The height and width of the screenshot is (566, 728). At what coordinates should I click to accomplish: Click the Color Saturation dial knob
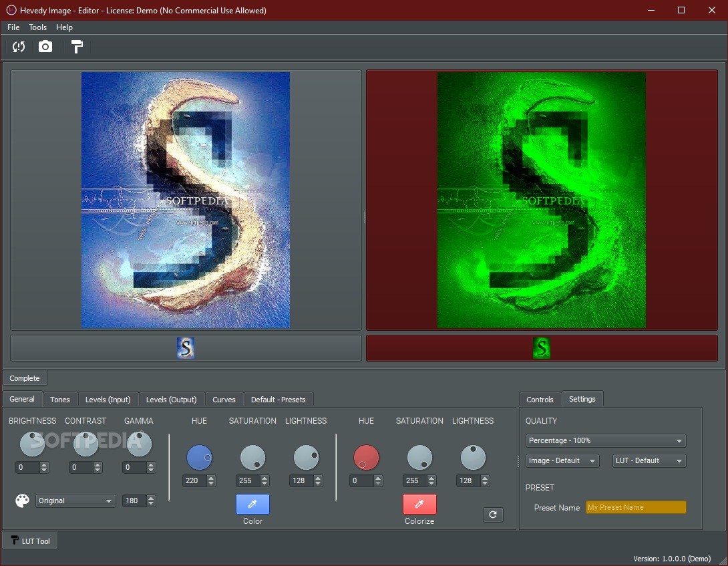[x=252, y=457]
